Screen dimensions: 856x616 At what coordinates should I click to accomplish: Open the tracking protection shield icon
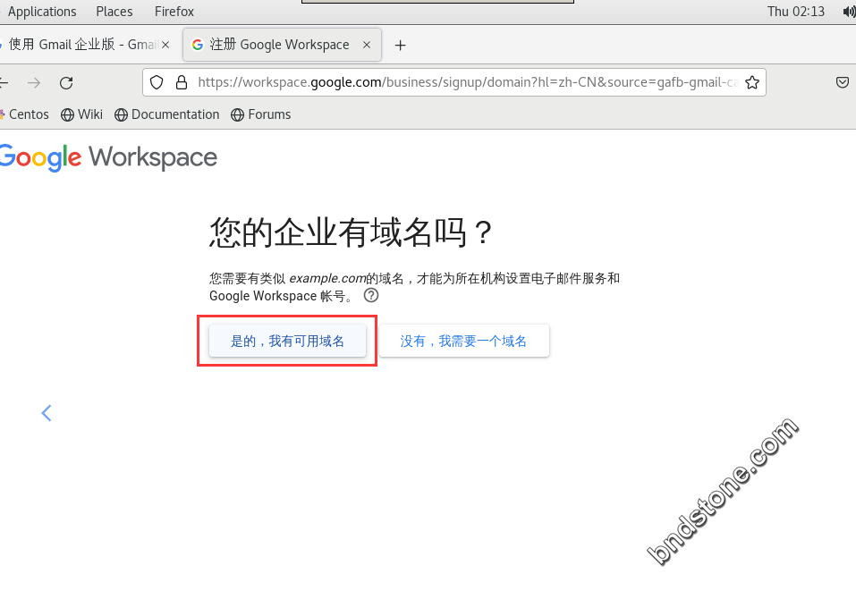(x=157, y=82)
